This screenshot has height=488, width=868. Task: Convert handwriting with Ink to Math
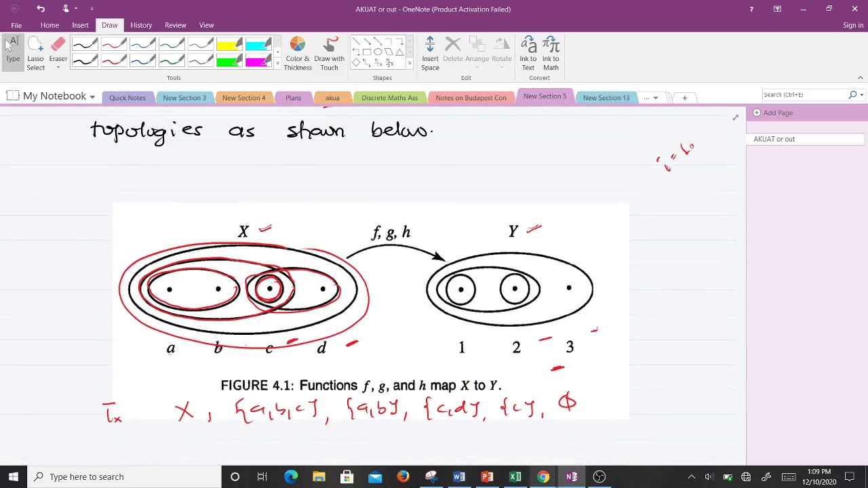coord(551,54)
